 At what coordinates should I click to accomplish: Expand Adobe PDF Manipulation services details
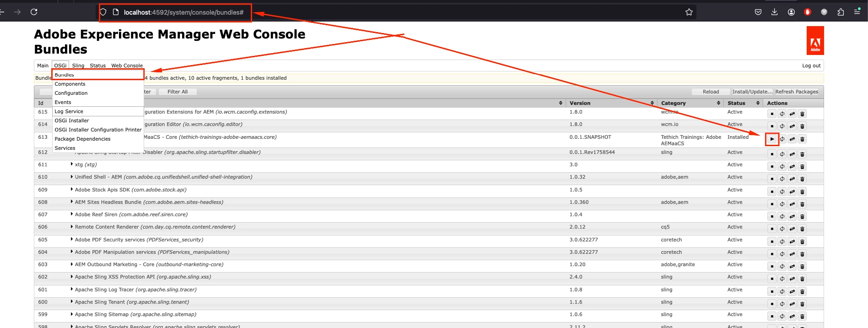click(x=72, y=251)
